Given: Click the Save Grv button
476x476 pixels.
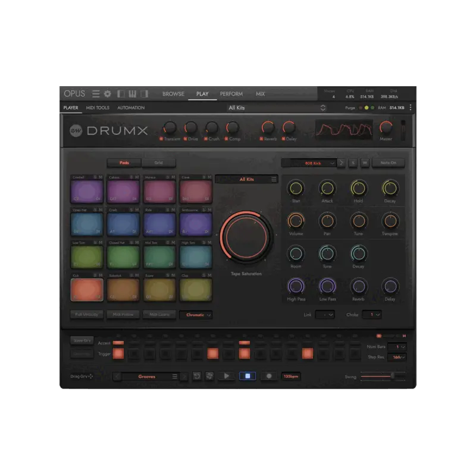Looking at the screenshot, I should (82, 340).
